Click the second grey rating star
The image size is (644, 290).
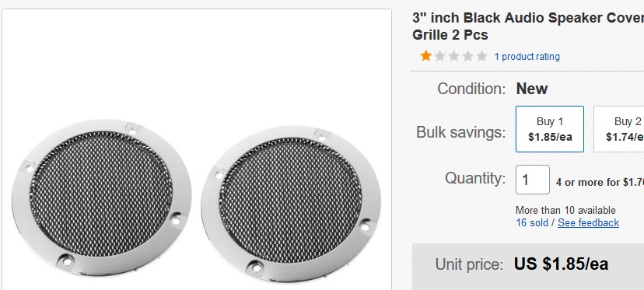[440, 56]
